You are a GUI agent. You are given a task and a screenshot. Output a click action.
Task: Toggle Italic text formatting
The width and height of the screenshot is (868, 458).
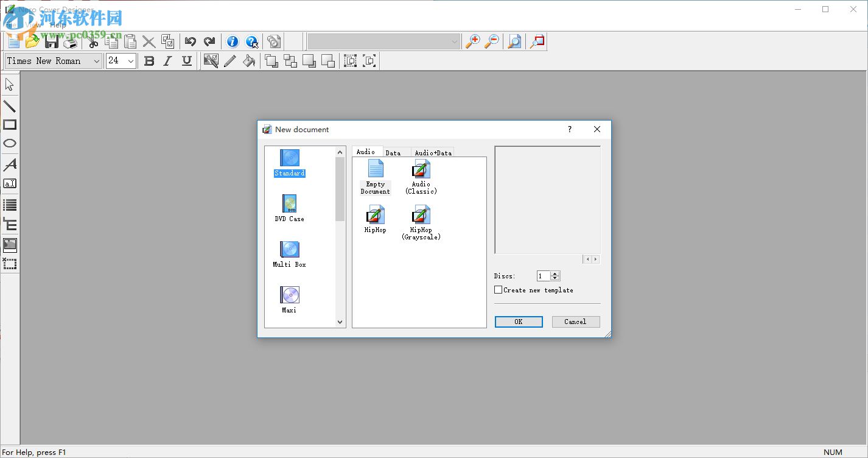(x=168, y=61)
